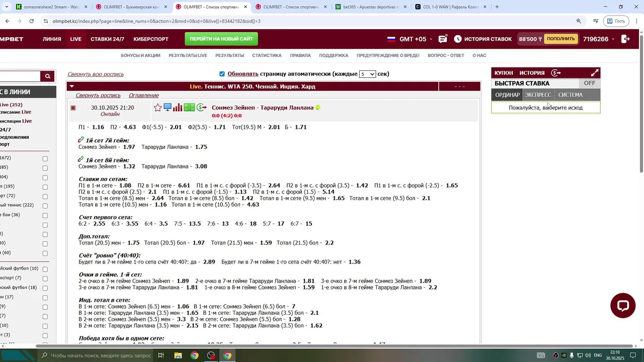Reload the page with browser refresh button

tap(31, 21)
